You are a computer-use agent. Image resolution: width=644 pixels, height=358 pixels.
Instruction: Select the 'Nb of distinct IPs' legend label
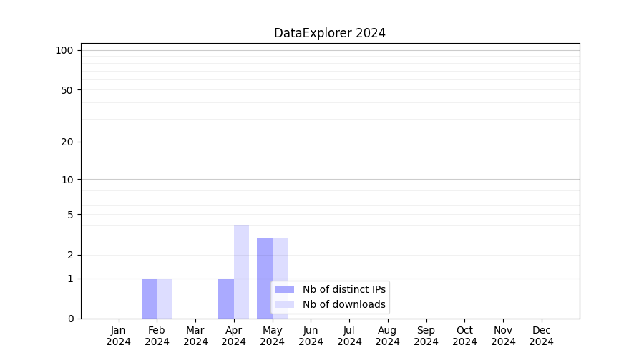point(343,289)
